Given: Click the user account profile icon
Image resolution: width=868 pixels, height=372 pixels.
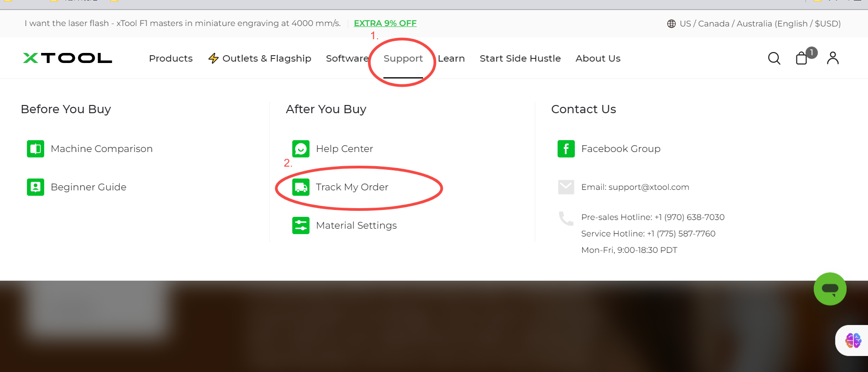Looking at the screenshot, I should (832, 58).
